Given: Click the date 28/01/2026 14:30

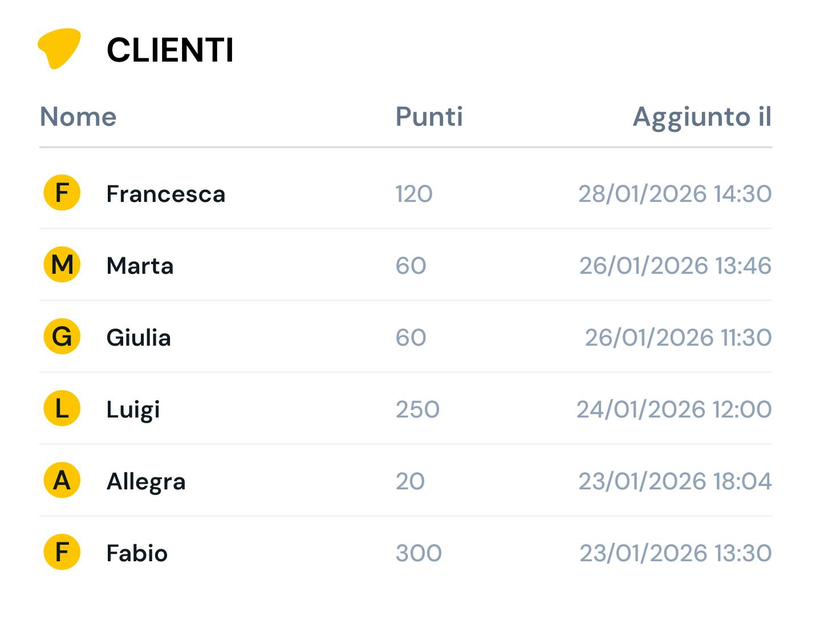Looking at the screenshot, I should (675, 194).
